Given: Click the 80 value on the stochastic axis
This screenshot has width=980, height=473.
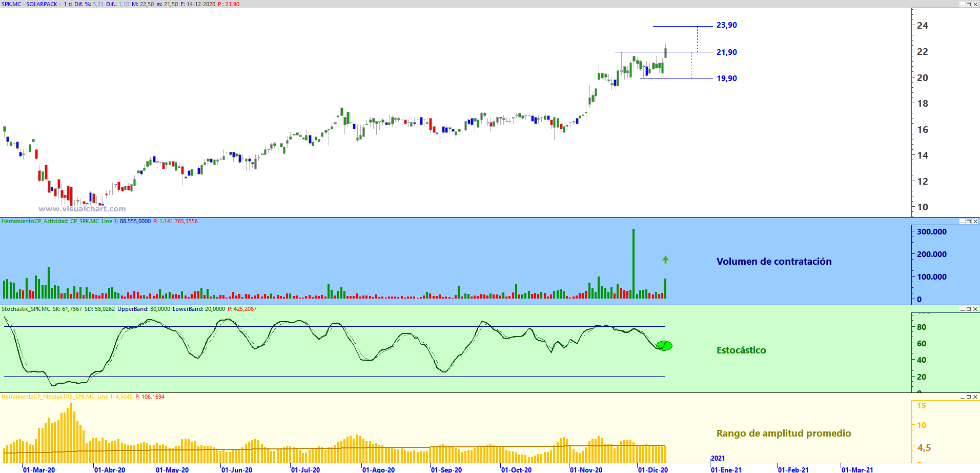Looking at the screenshot, I should pyautogui.click(x=922, y=327).
